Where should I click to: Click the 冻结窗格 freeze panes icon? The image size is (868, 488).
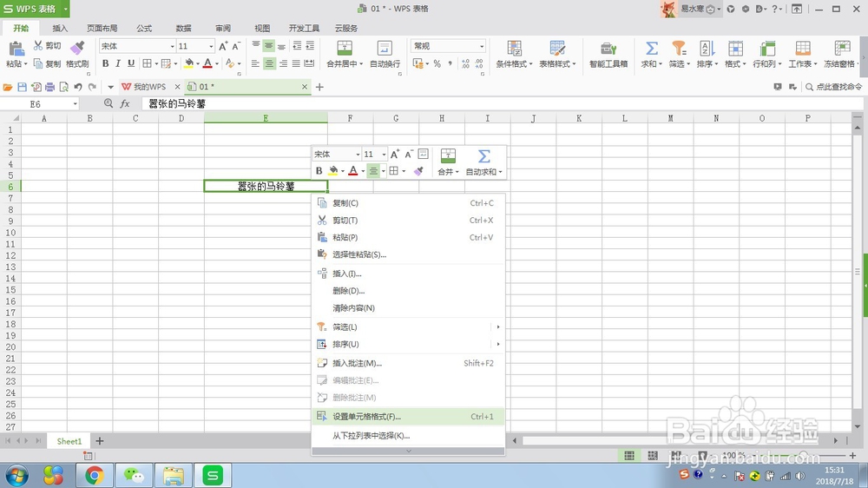[842, 48]
